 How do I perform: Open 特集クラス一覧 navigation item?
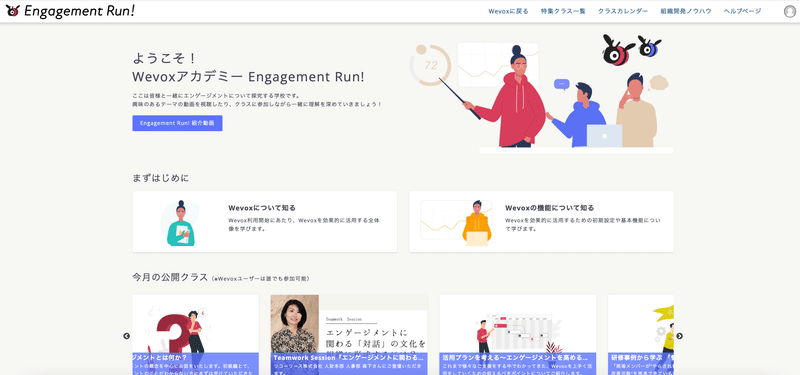coord(563,11)
